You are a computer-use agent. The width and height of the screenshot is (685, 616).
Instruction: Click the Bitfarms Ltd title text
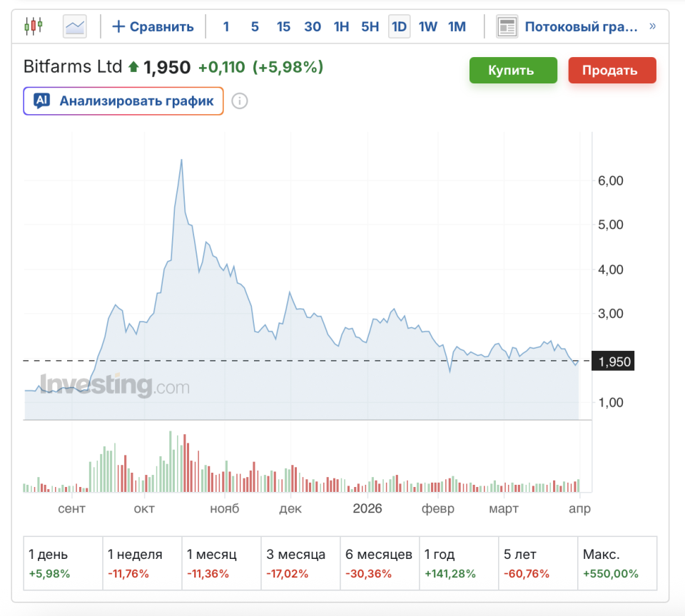click(x=73, y=67)
